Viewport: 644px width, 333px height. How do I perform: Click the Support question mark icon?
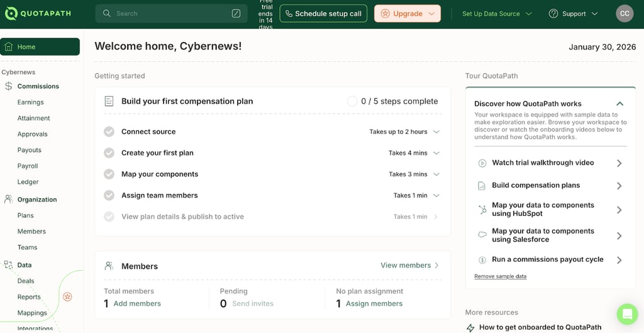[553, 14]
